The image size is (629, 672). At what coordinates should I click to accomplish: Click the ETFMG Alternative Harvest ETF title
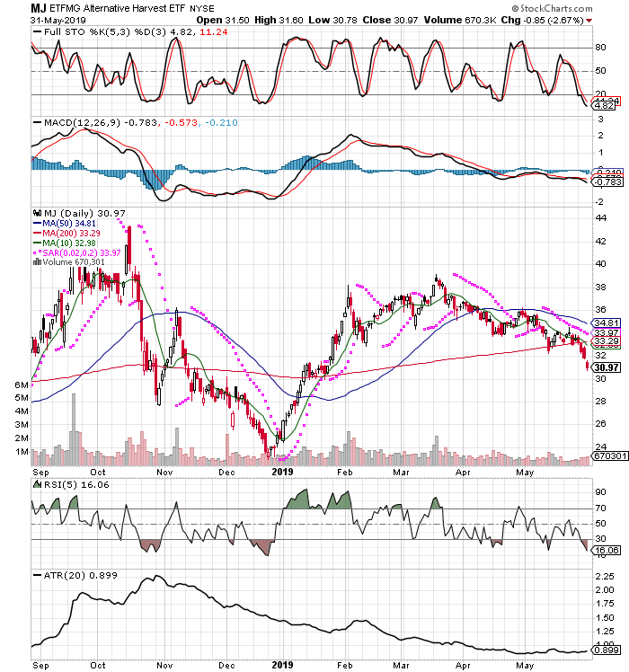(x=118, y=8)
